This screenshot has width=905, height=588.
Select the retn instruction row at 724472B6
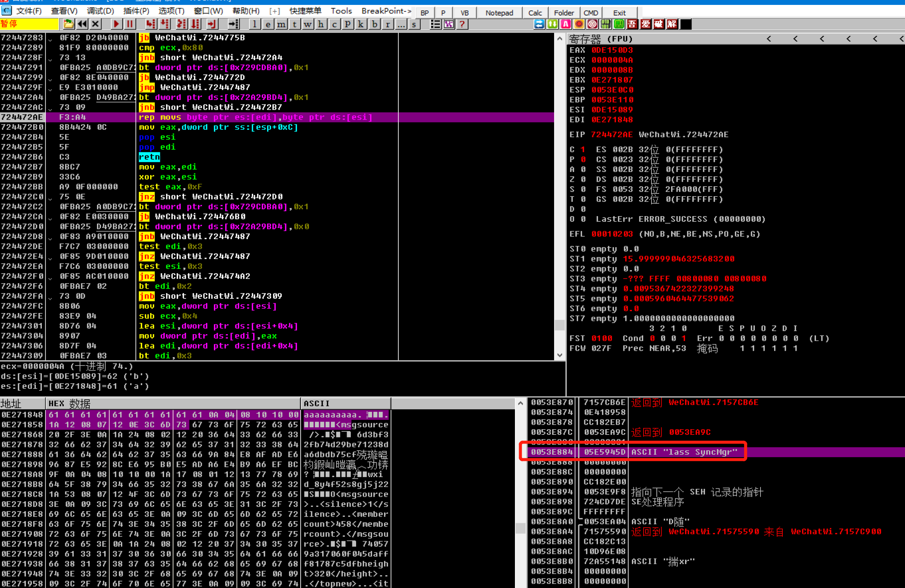[277, 157]
